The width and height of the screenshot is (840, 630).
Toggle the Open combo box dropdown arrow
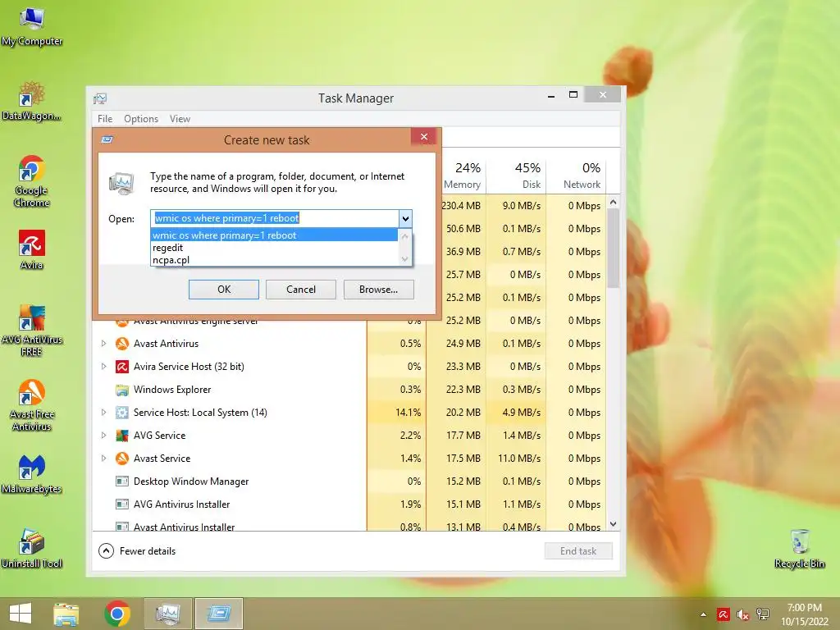405,218
